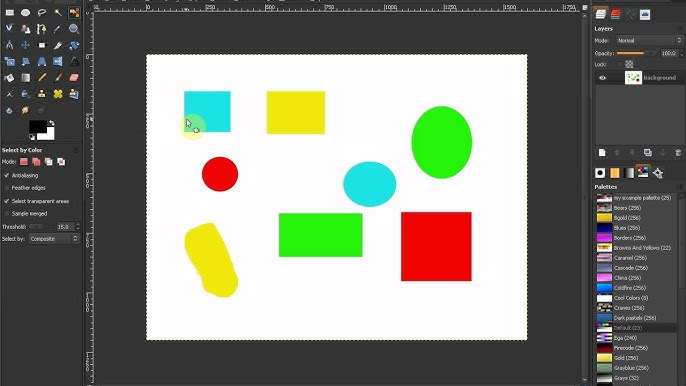Open the Select by Color options menu

76,150
